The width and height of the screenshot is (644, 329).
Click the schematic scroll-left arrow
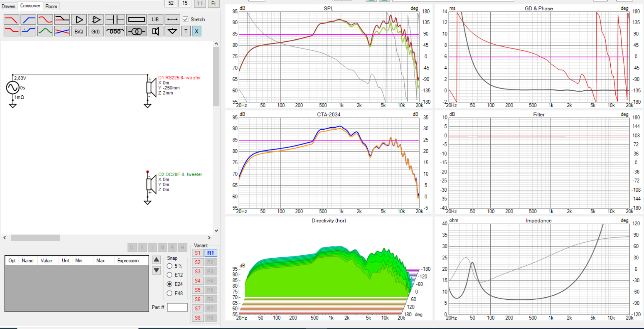point(5,238)
